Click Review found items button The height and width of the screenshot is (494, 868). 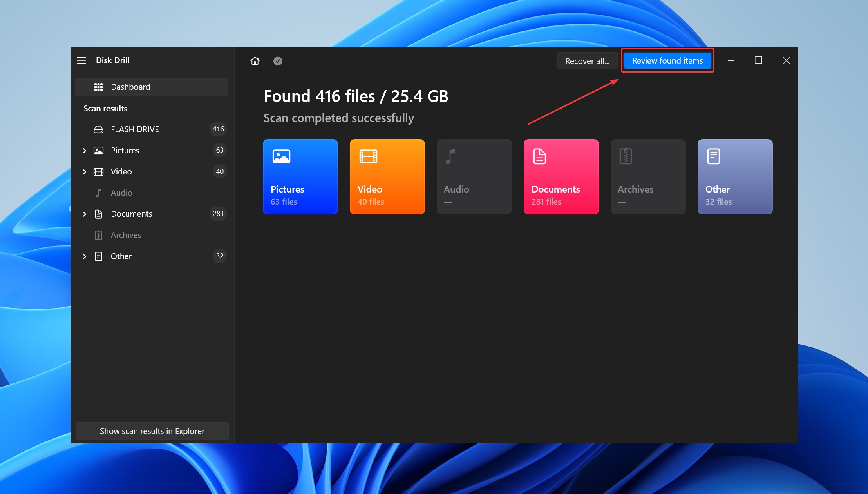[667, 60]
